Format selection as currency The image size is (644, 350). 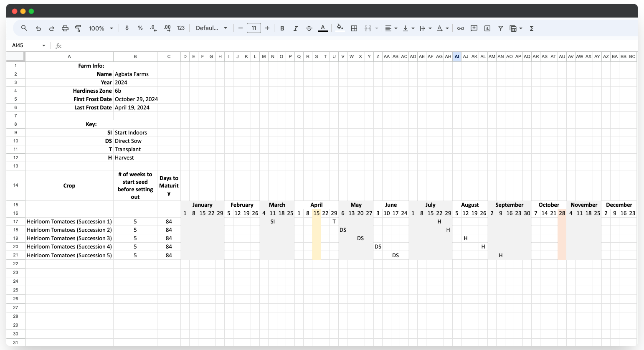tap(127, 28)
